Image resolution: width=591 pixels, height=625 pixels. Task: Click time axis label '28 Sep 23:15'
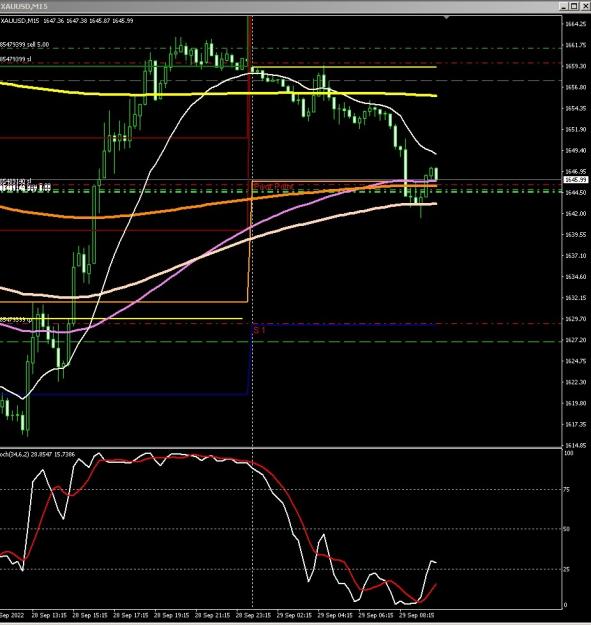click(x=253, y=615)
